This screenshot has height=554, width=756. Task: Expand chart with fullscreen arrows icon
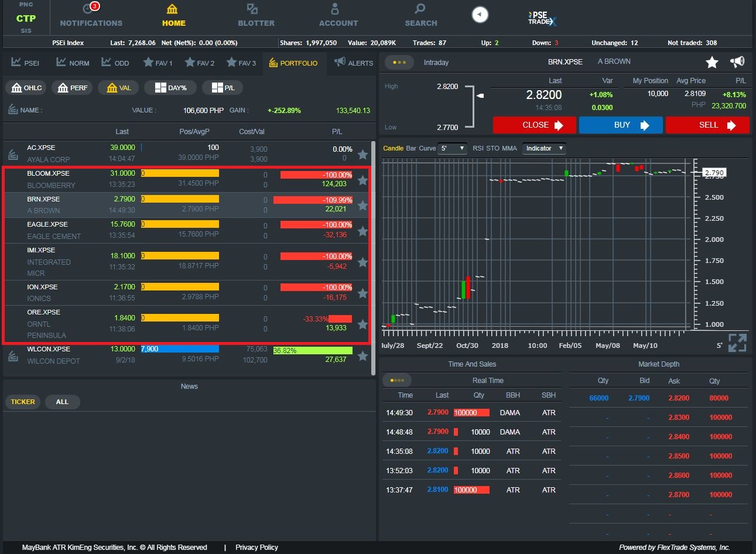pyautogui.click(x=737, y=343)
